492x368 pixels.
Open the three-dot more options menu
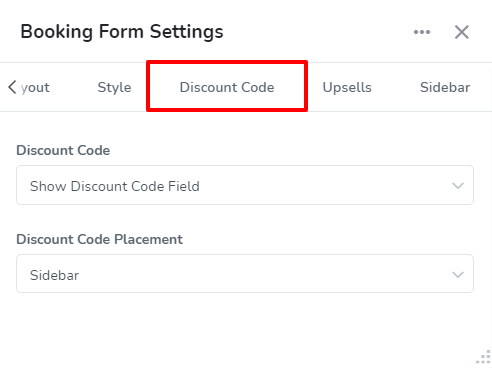coord(422,32)
